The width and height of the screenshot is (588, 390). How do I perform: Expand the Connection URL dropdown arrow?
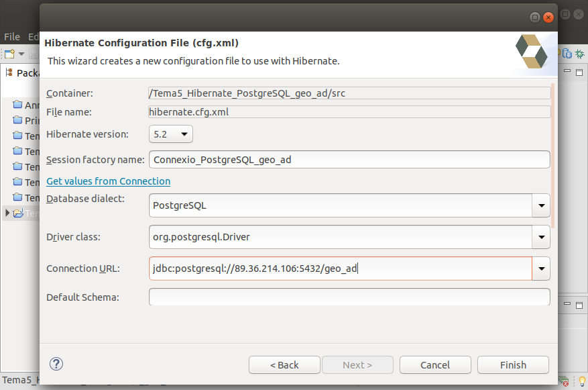[541, 269]
